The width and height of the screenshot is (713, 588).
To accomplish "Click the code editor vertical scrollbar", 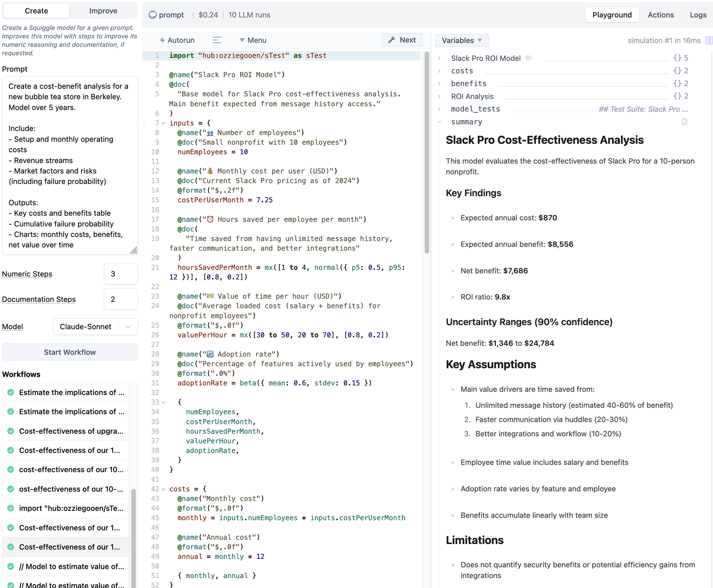I will [x=427, y=153].
